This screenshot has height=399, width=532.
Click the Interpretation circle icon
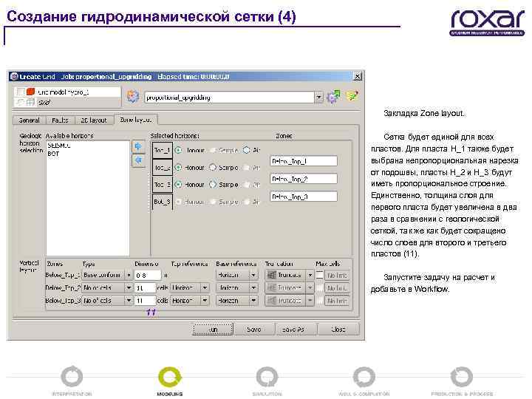pos(72,376)
